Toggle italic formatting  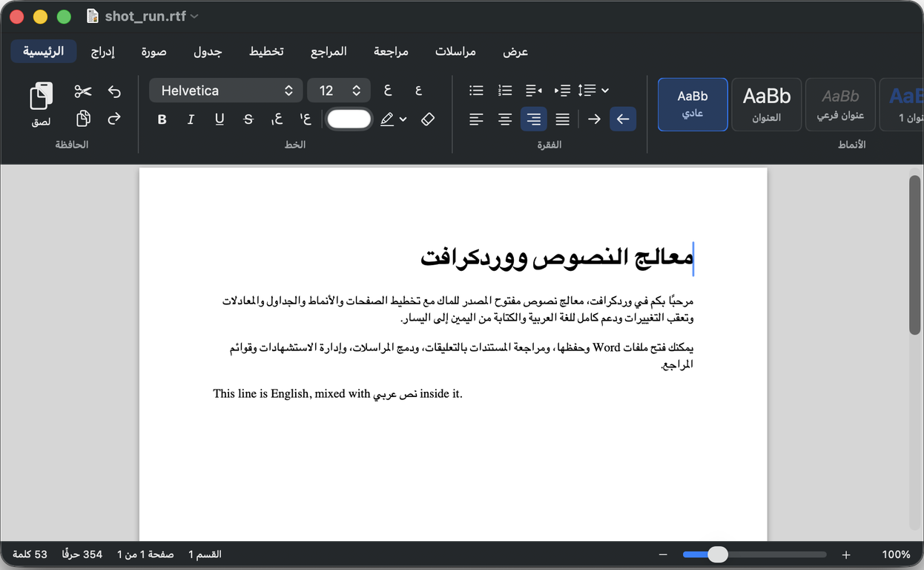point(191,119)
